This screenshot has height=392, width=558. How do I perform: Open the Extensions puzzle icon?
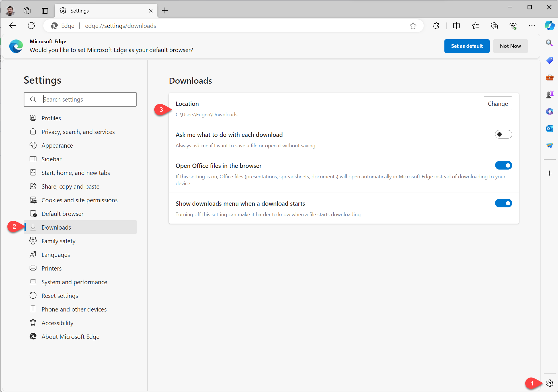(436, 26)
